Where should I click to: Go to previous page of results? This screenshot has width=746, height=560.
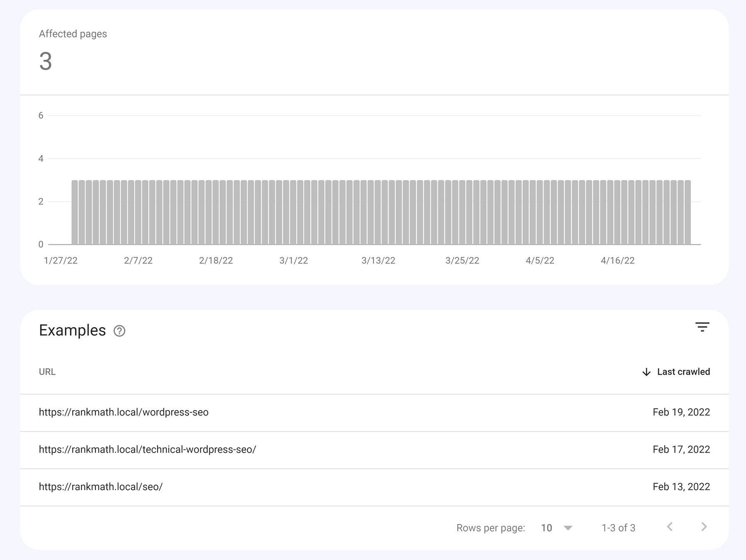click(x=670, y=527)
